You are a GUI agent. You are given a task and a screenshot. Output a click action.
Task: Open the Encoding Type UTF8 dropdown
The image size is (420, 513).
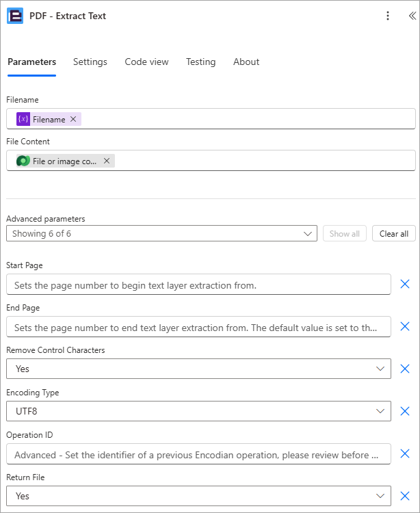click(x=198, y=411)
